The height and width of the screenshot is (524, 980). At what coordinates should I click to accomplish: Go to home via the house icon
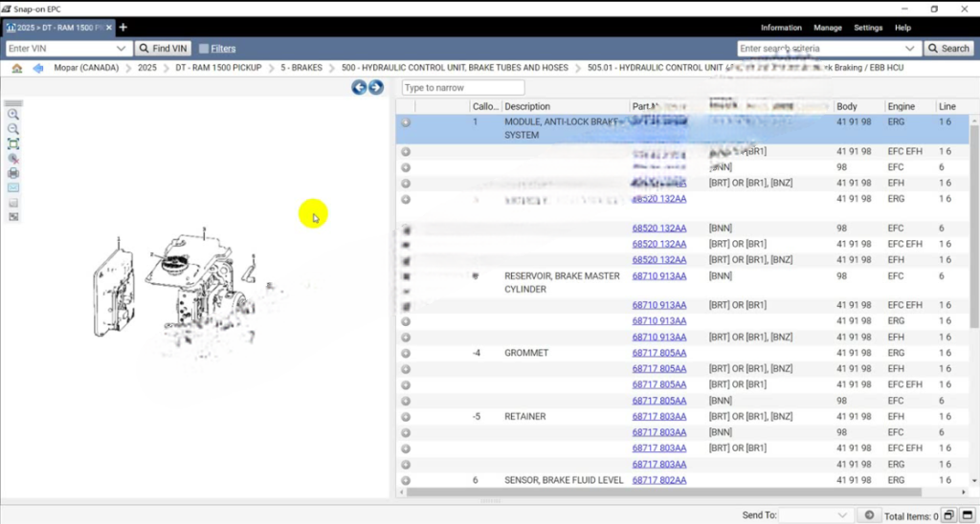coord(16,68)
